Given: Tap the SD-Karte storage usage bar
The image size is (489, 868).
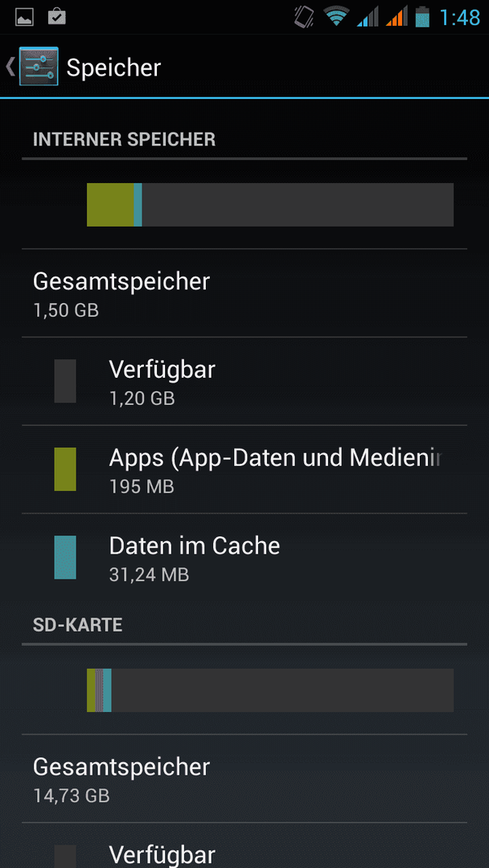Looking at the screenshot, I should [x=270, y=690].
